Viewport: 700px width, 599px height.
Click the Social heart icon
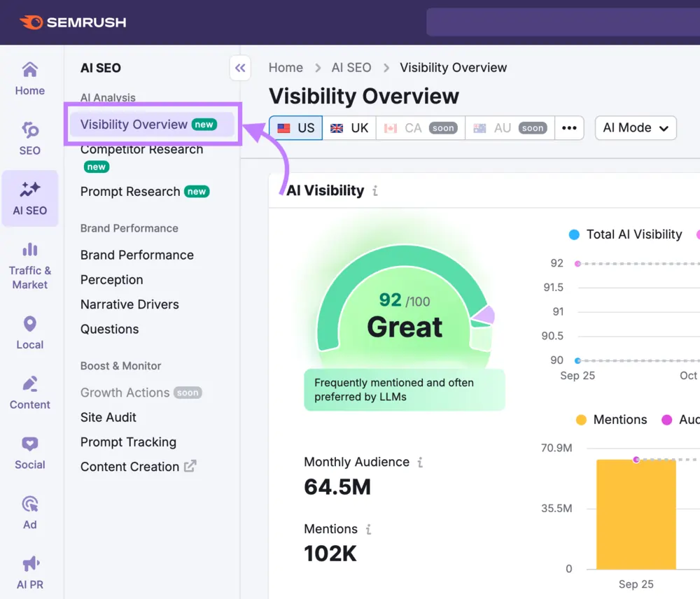(x=29, y=444)
